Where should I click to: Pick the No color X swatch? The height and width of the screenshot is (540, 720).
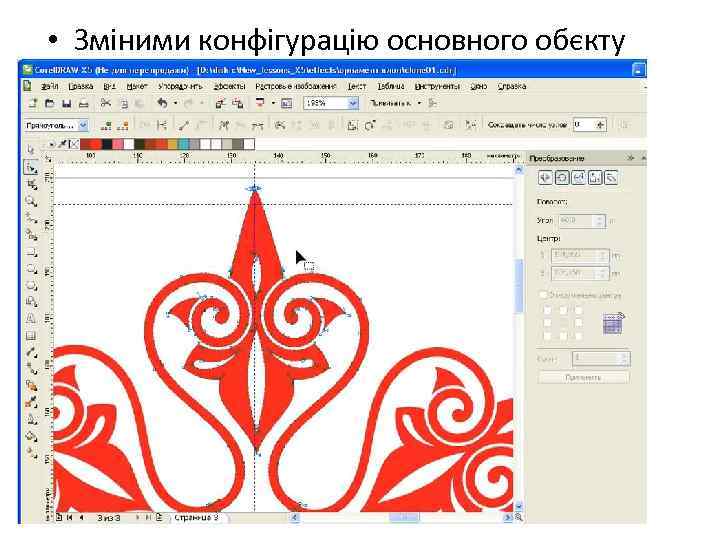(74, 144)
